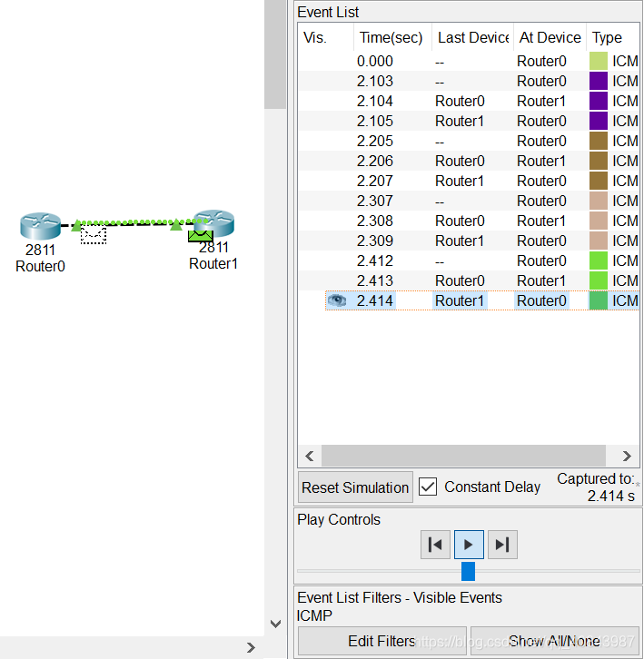
Task: Click the Type column header
Action: click(x=612, y=38)
